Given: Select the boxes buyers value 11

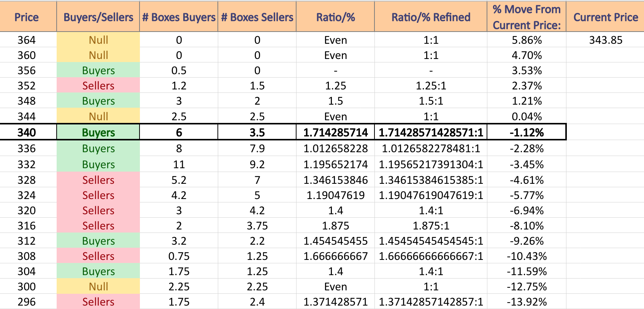Looking at the screenshot, I should pyautogui.click(x=179, y=164).
